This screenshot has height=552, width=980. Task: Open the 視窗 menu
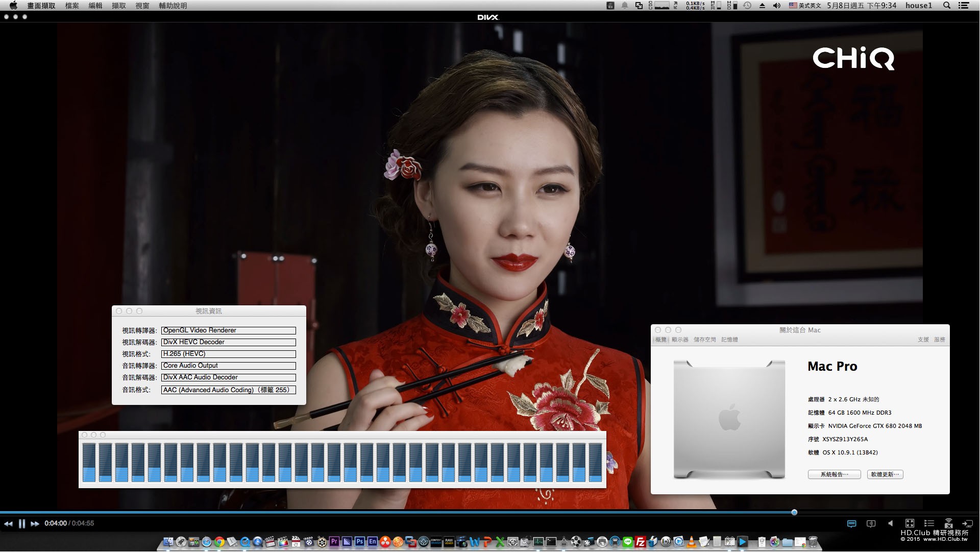(x=142, y=6)
